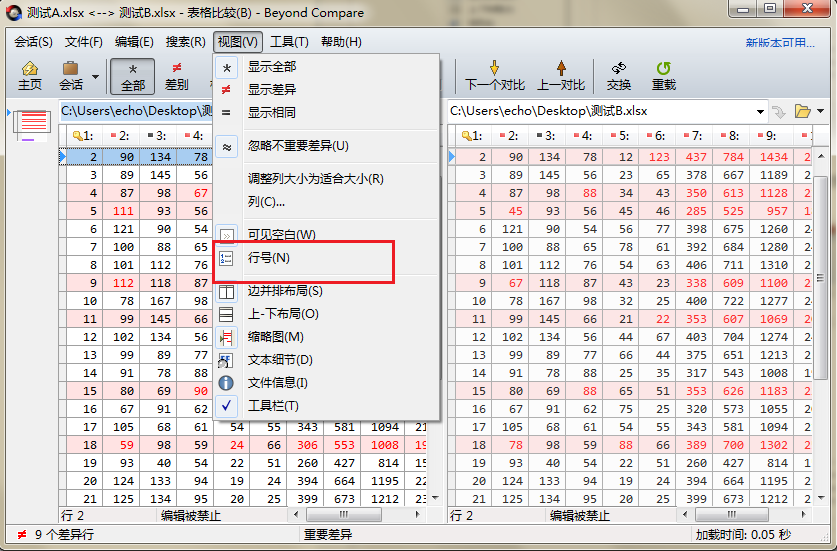This screenshot has height=551, width=837.
Task: Open the Sessions (会话) briefcase icon
Action: click(x=71, y=76)
